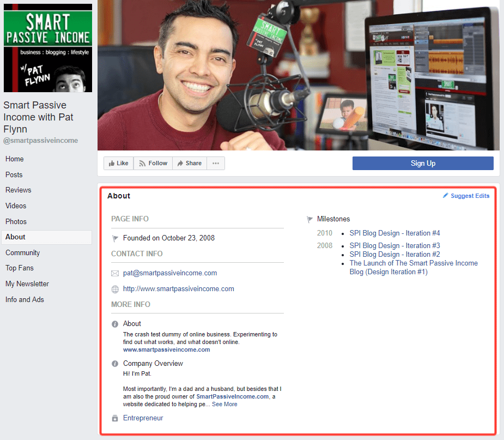Screen dimensions: 504x440
Task: Click the flag icon beside Founded date
Action: click(x=115, y=239)
